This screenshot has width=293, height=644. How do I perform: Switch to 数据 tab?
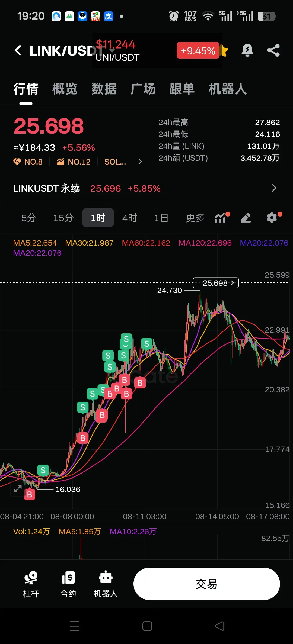(104, 89)
